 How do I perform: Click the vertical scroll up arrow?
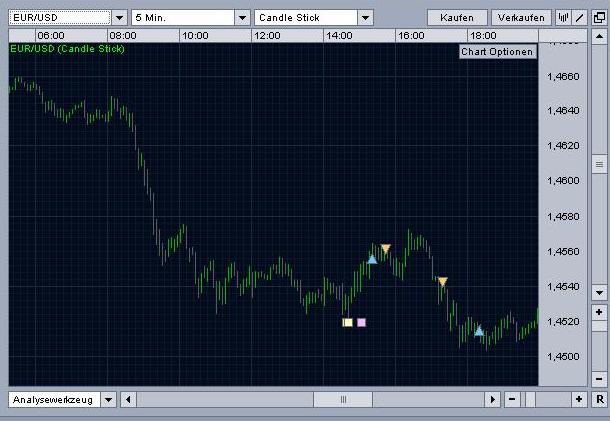(599, 37)
